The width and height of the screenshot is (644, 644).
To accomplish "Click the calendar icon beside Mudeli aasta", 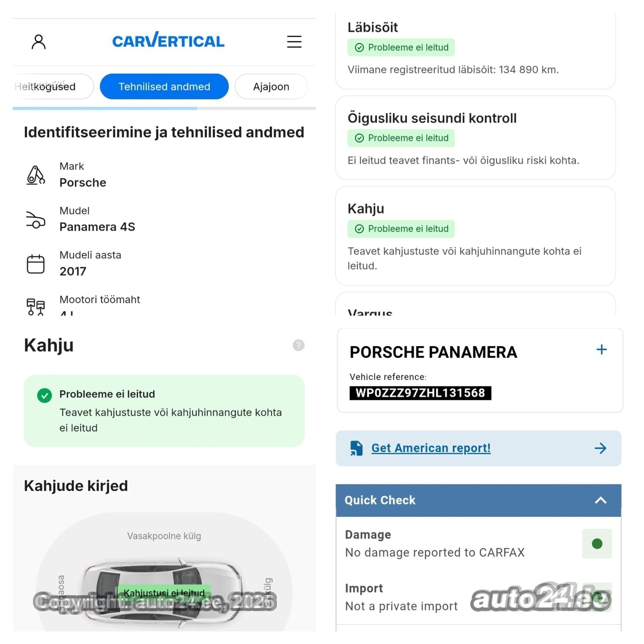I will (35, 264).
